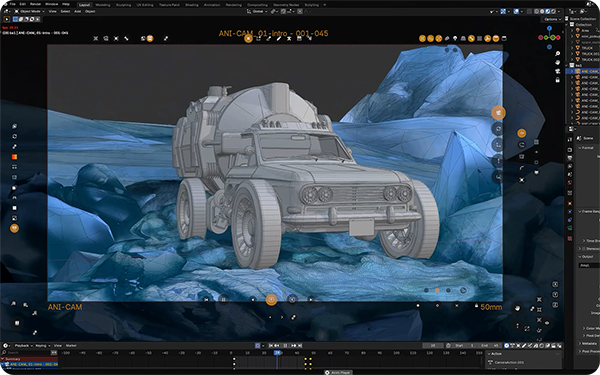
Task: Click the viewport Object menu
Action: pyautogui.click(x=90, y=11)
